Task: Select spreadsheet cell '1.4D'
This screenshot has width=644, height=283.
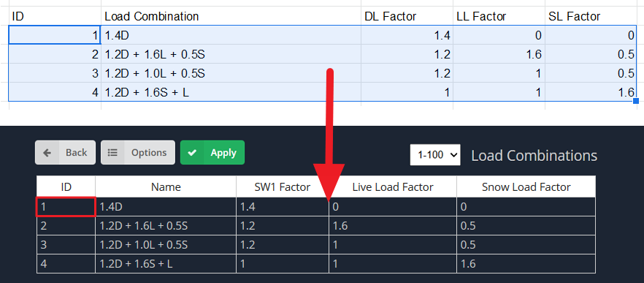Action: 231,35
